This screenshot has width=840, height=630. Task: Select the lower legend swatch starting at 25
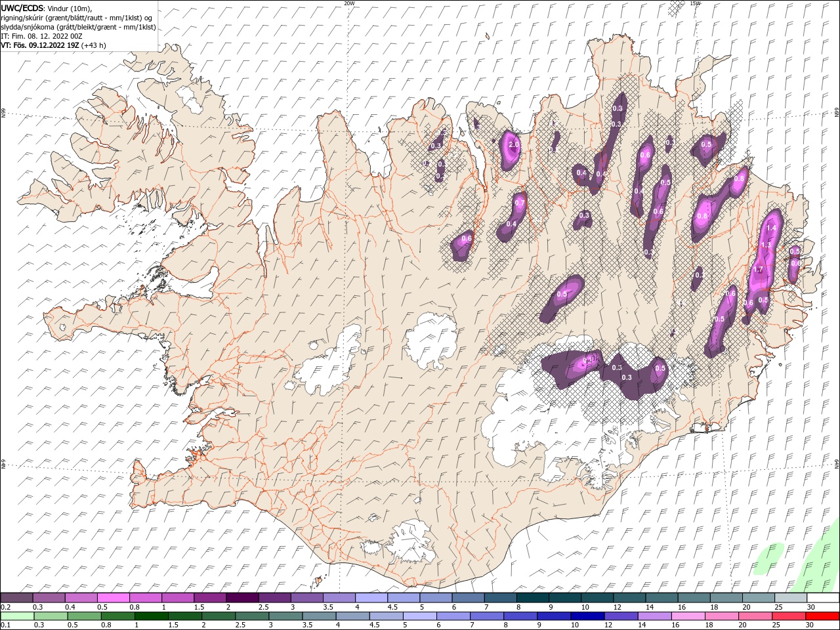pos(788,616)
